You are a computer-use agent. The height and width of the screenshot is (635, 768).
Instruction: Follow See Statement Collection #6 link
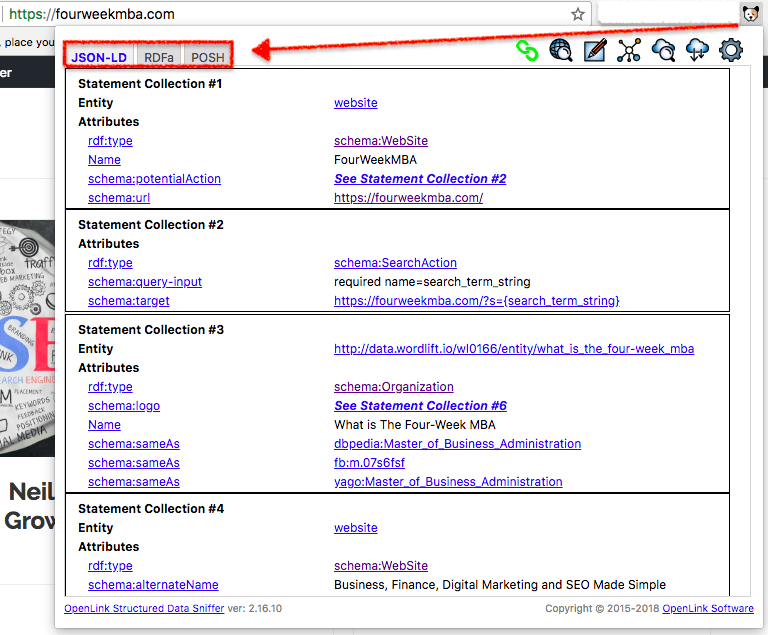tap(420, 406)
